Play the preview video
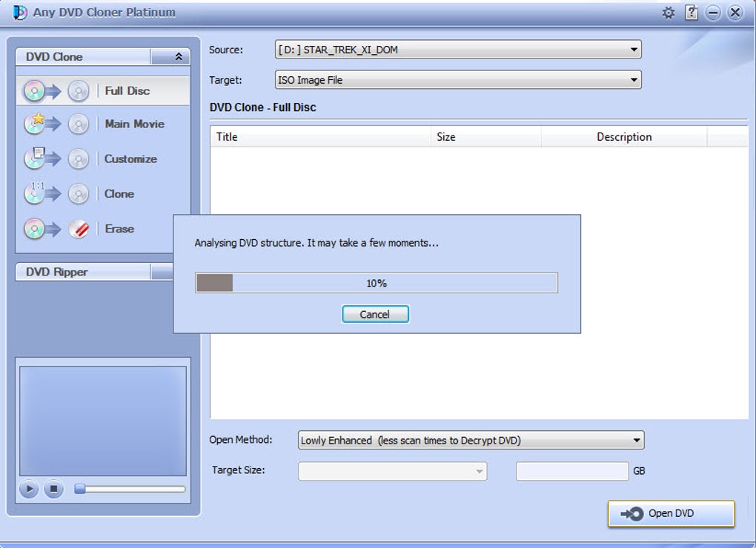Viewport: 756px width, 548px height. coord(29,489)
